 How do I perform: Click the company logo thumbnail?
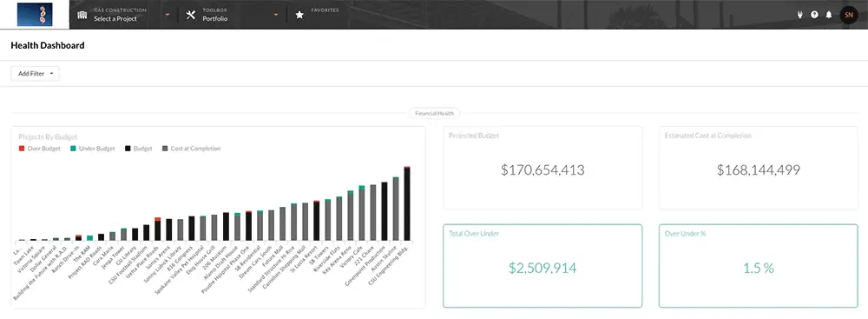(x=35, y=15)
